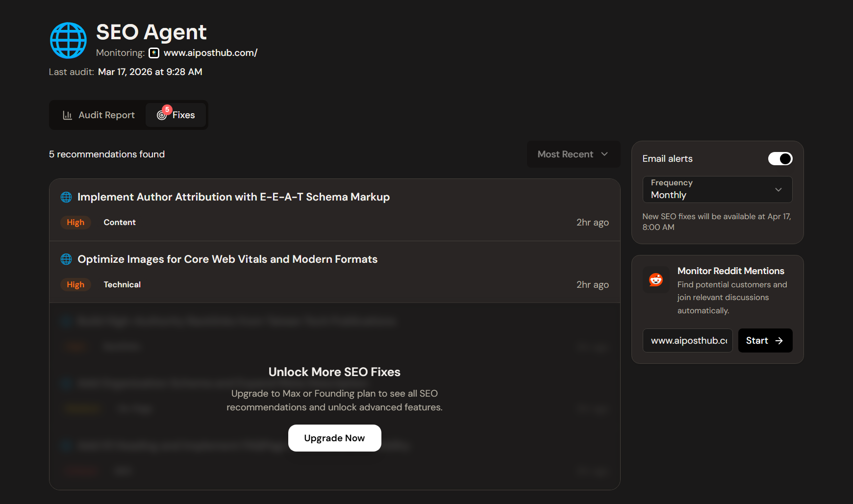This screenshot has width=853, height=504.
Task: Click the chevron in the Frequency selector
Action: (778, 190)
